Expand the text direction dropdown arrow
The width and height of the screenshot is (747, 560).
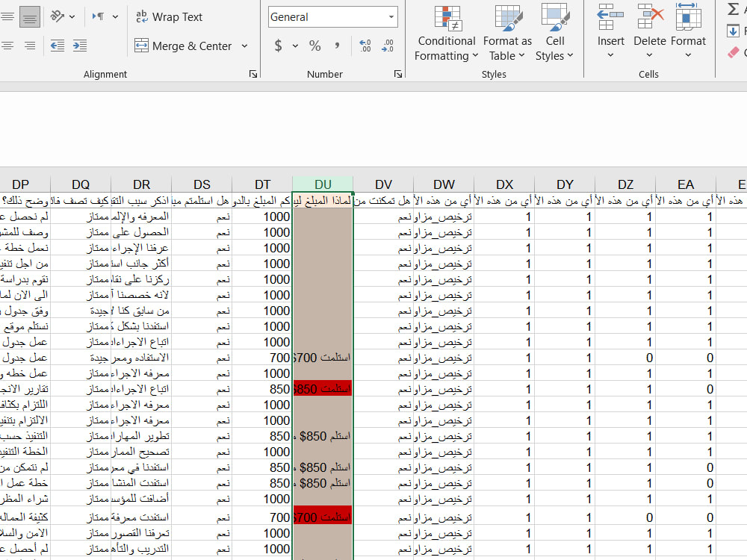pyautogui.click(x=115, y=17)
